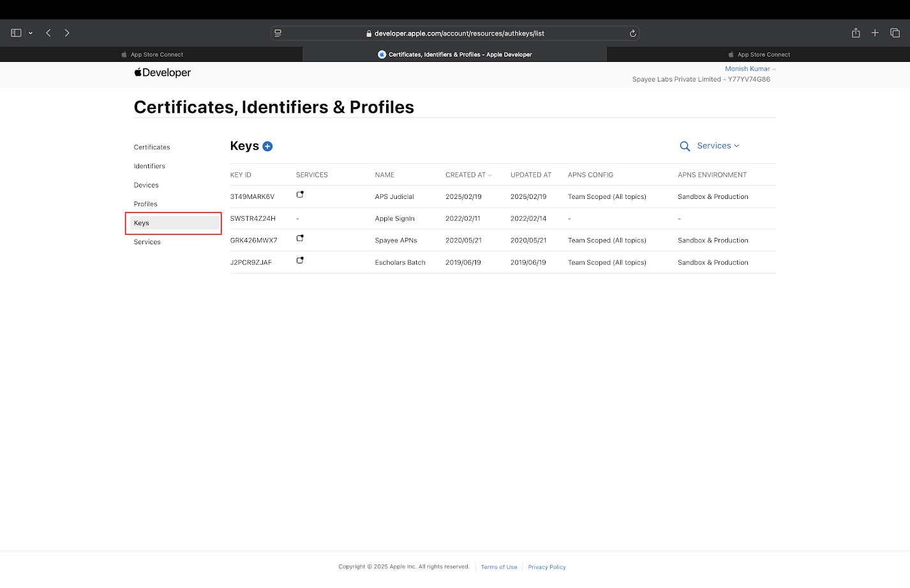
Task: Click the URL address bar field
Action: point(458,33)
